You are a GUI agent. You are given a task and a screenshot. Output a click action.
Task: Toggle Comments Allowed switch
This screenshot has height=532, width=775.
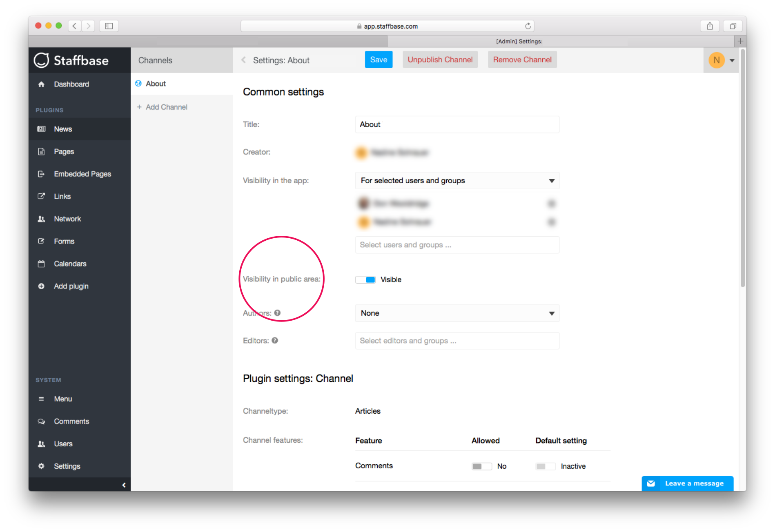pyautogui.click(x=482, y=466)
